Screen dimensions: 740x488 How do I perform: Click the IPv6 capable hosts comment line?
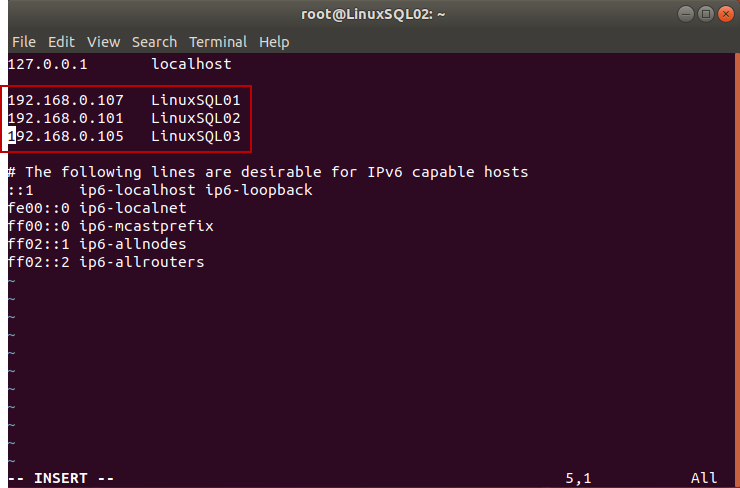tap(268, 172)
